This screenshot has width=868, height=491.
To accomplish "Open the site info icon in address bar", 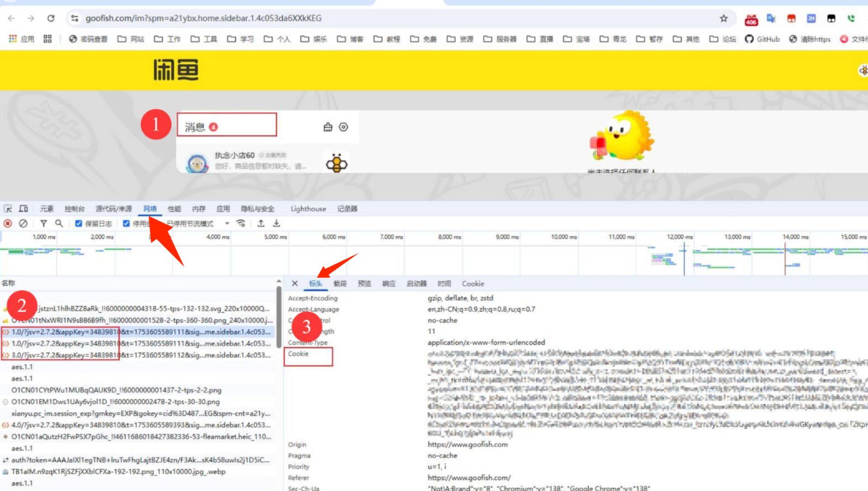I will [75, 18].
